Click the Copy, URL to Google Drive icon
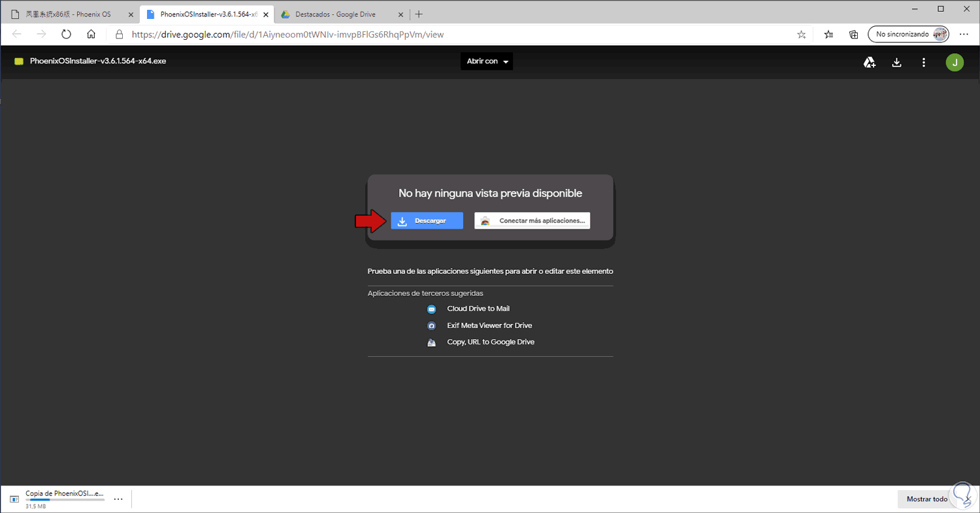 [431, 342]
